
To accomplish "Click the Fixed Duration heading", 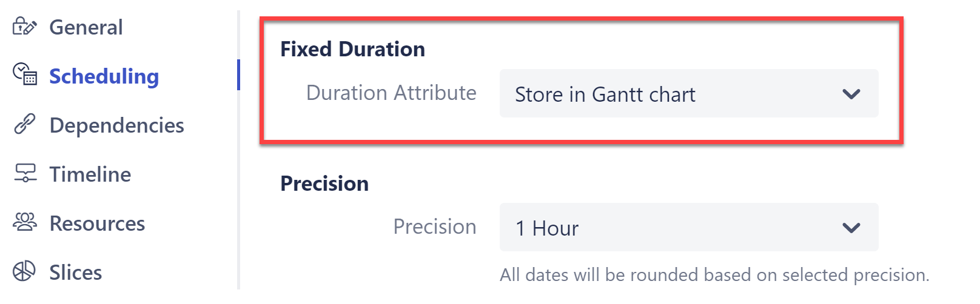I will coord(352,49).
